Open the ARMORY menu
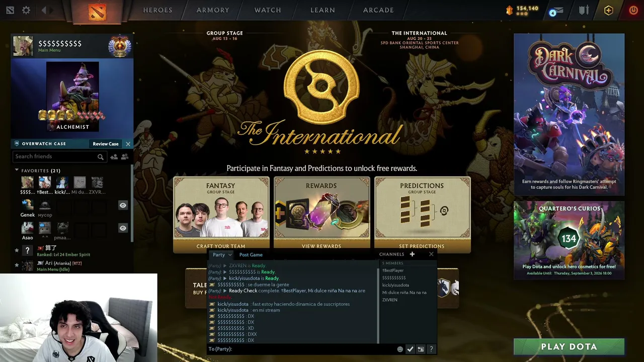This screenshot has height=362, width=644. [x=213, y=10]
